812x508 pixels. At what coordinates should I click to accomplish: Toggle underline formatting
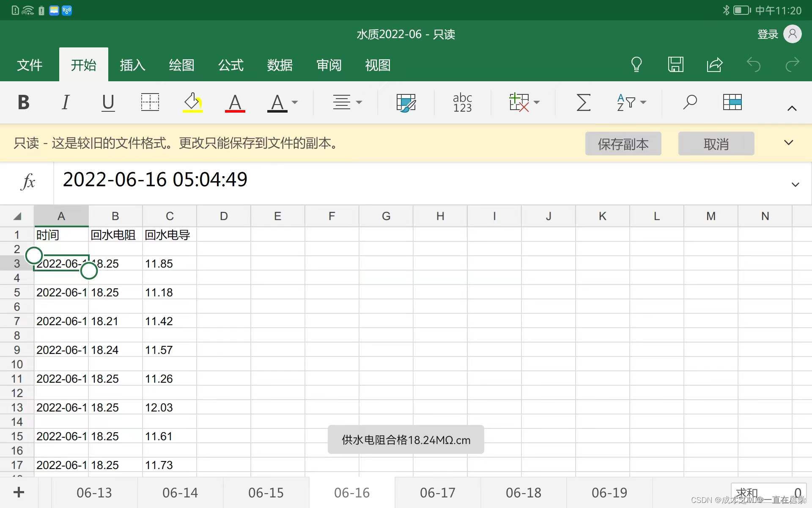[108, 102]
